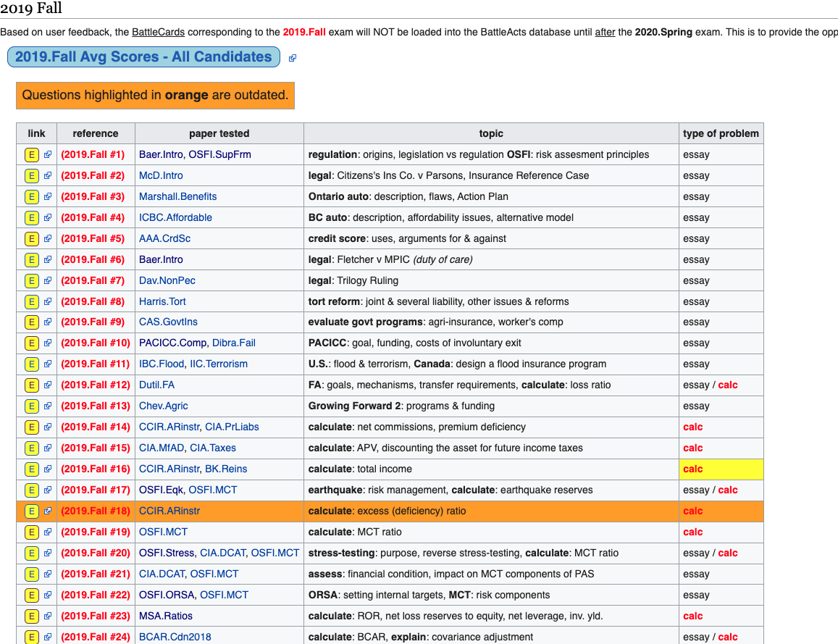The image size is (838, 644).
Task: Open the McD.Intro paper link
Action: pyautogui.click(x=161, y=175)
